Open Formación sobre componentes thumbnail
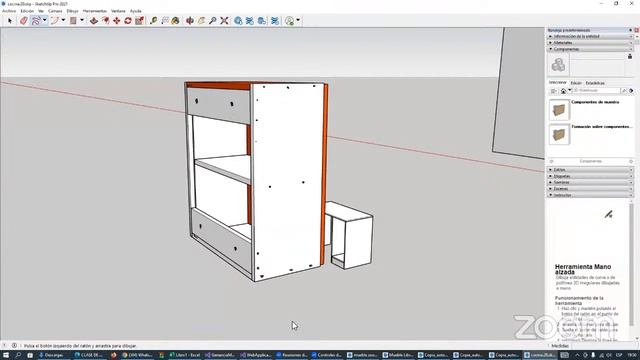This screenshot has height=360, width=640. [559, 134]
